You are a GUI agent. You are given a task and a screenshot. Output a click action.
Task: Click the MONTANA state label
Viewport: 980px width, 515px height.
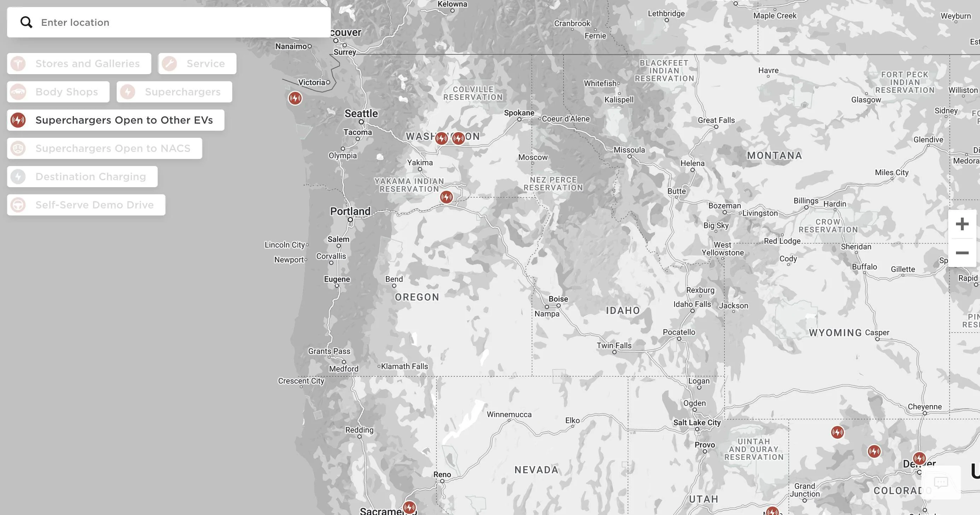[x=775, y=155]
